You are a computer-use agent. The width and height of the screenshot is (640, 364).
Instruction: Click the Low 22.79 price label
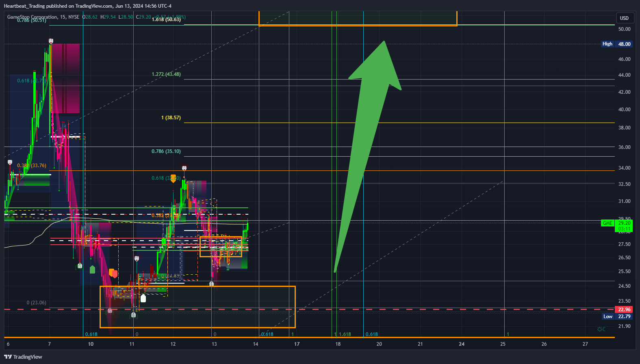[x=617, y=317]
